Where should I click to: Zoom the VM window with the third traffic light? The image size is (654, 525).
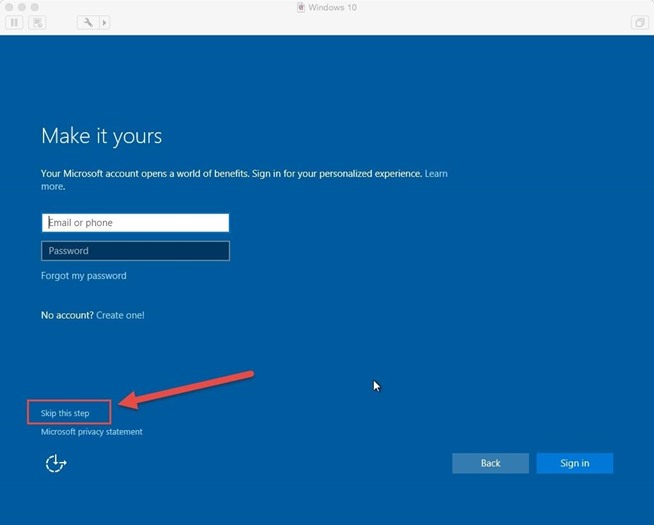33,7
